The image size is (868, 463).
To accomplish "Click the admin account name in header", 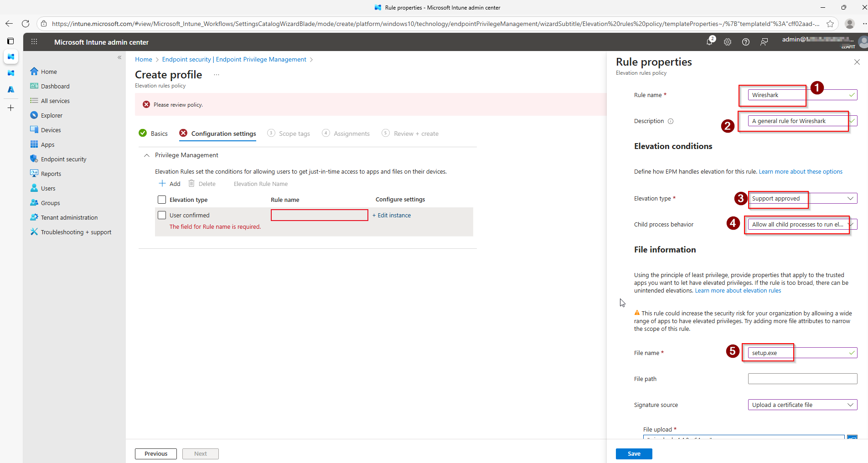I will point(818,40).
